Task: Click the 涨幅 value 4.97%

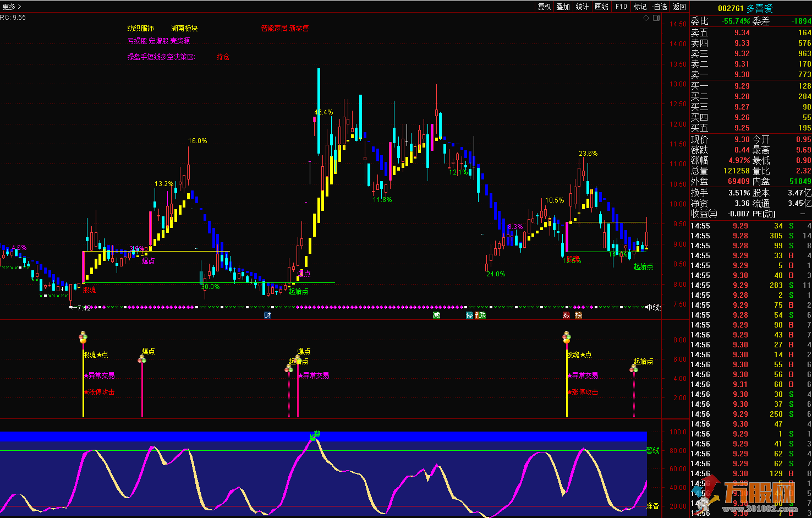Action: (739, 160)
